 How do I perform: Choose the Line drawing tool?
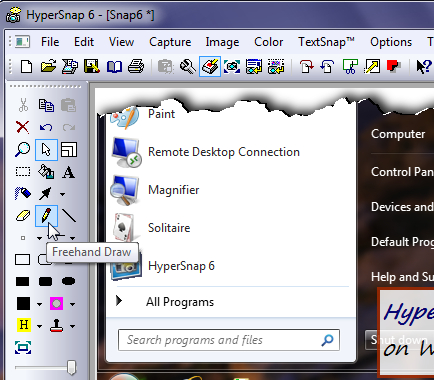pyautogui.click(x=69, y=216)
